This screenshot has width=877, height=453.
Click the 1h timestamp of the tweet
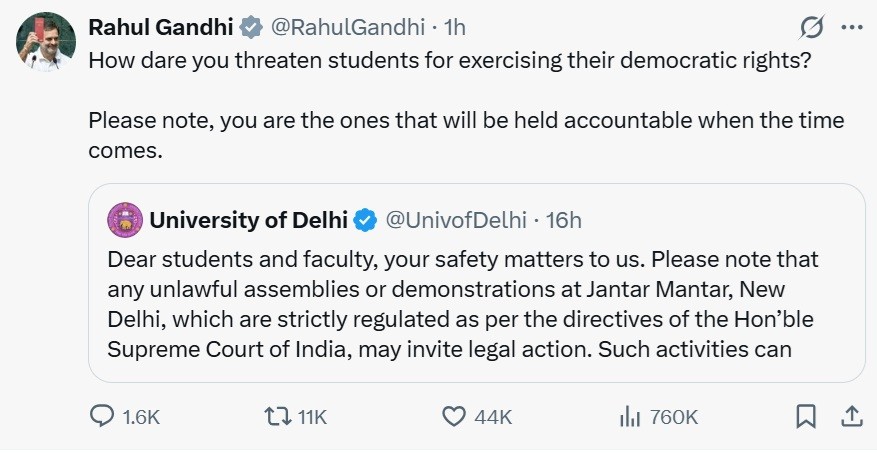[x=454, y=27]
